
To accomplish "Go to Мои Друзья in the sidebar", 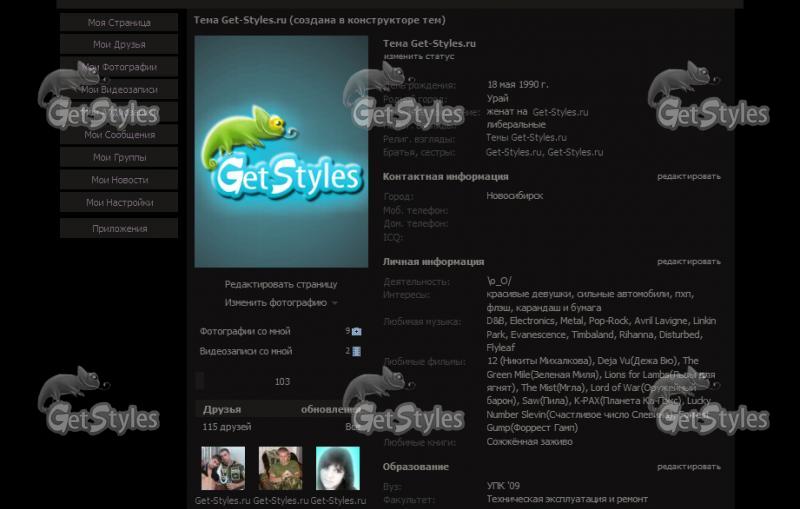I will point(119,44).
